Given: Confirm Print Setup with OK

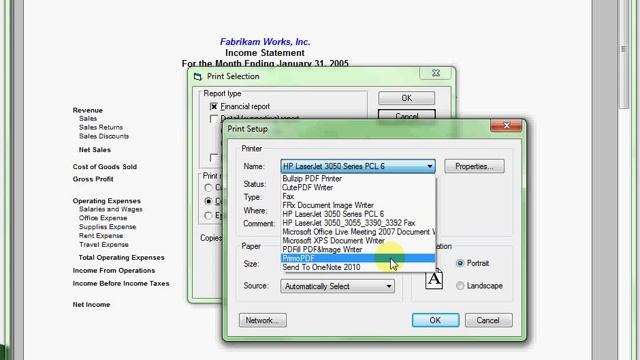Looking at the screenshot, I should (436, 320).
